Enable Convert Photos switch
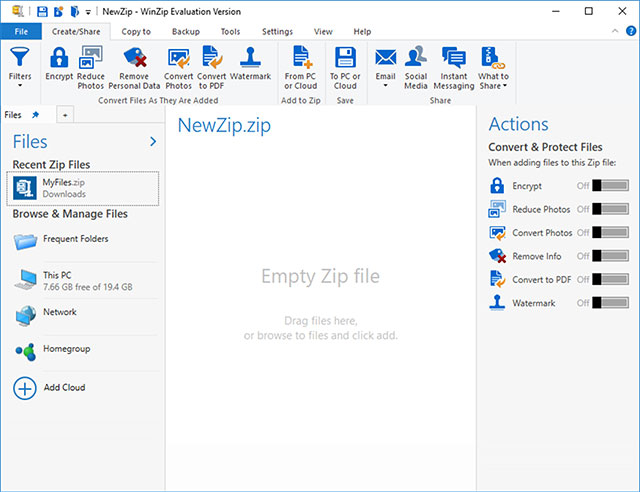 tap(610, 232)
